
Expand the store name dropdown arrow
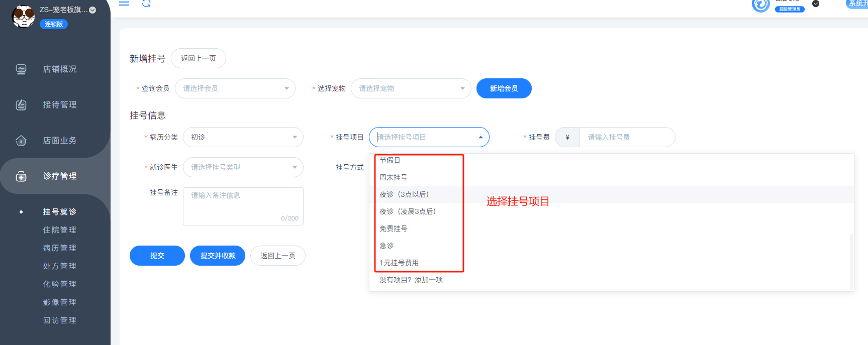tap(92, 10)
